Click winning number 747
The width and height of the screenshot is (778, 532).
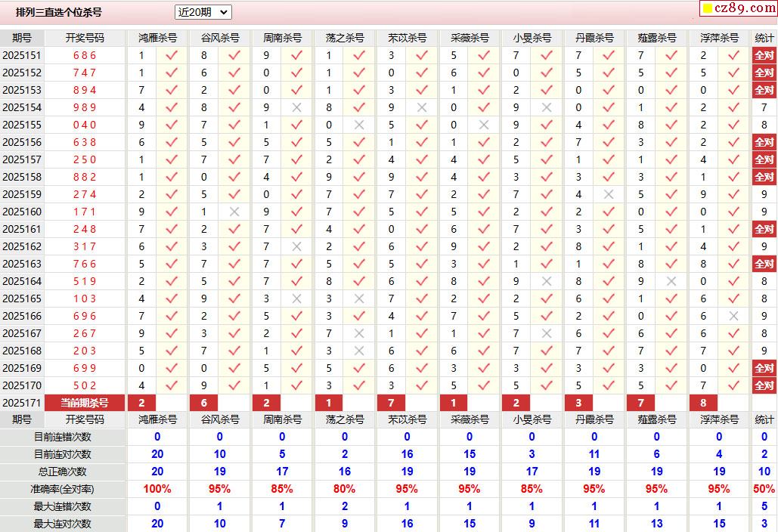(85, 73)
